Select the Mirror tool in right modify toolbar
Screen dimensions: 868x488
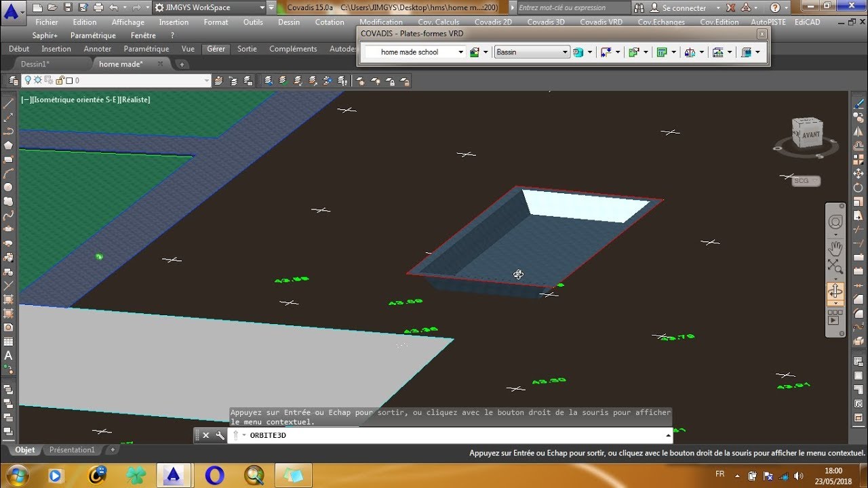pos(859,131)
